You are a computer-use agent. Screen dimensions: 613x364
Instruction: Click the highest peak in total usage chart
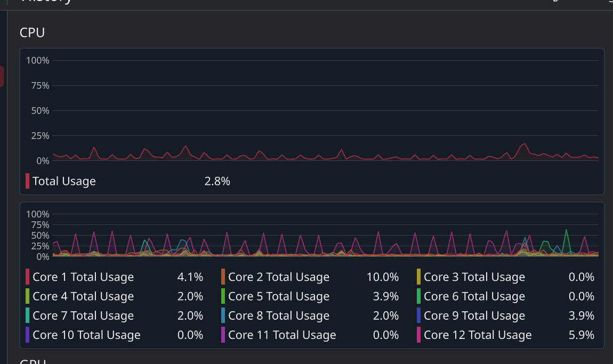(525, 144)
